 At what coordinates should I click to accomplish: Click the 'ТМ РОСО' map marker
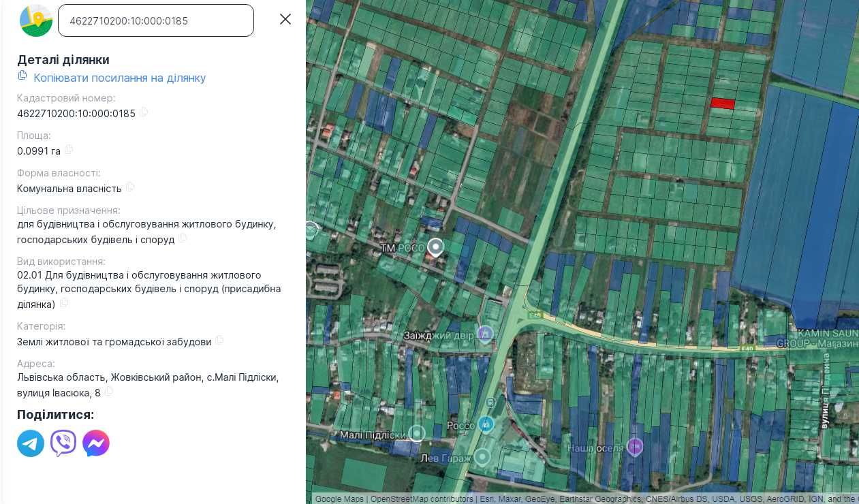pyautogui.click(x=435, y=247)
